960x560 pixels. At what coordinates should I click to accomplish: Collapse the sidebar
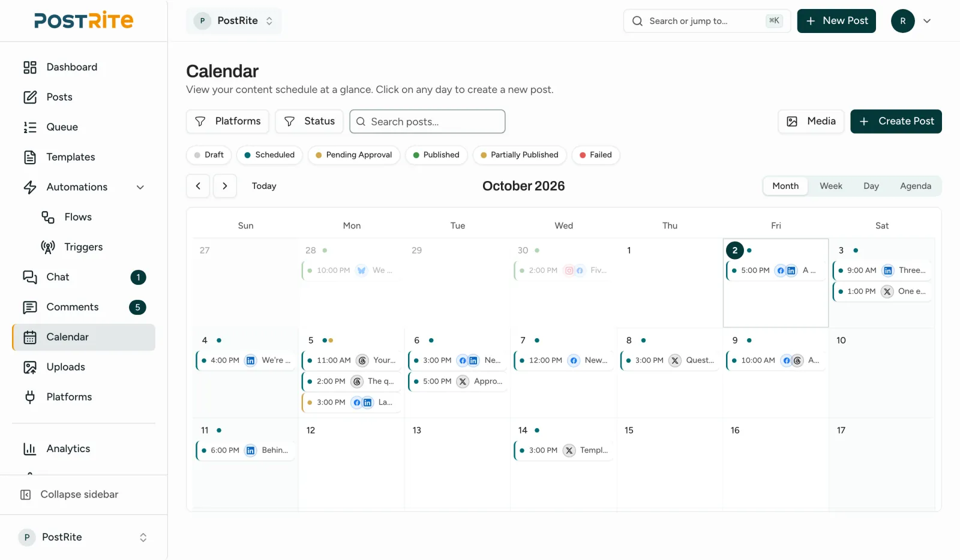(69, 495)
